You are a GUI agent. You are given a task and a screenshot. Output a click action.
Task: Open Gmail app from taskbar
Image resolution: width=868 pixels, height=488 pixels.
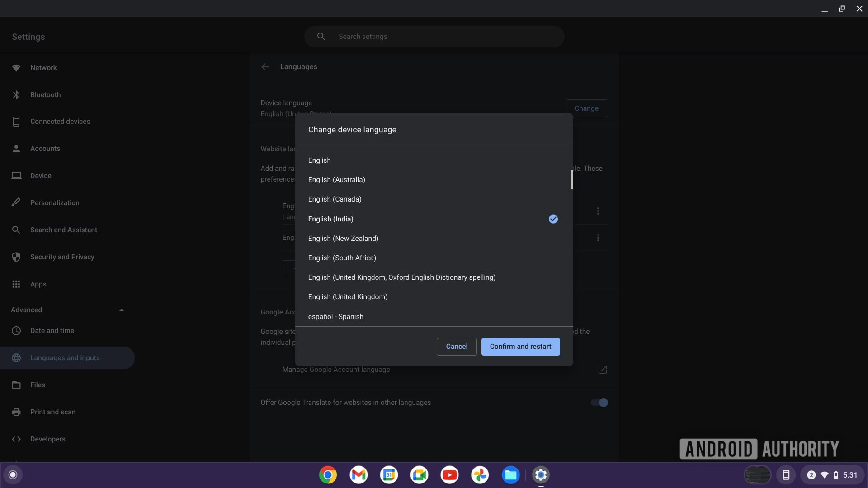click(359, 474)
